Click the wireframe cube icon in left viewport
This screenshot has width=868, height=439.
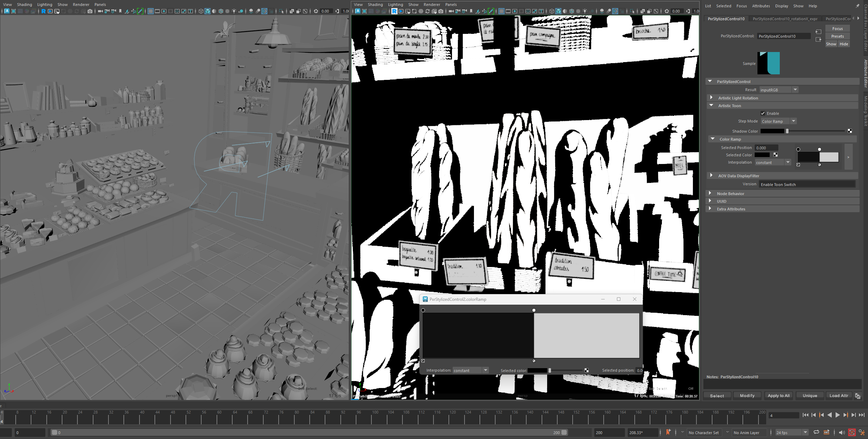point(201,11)
